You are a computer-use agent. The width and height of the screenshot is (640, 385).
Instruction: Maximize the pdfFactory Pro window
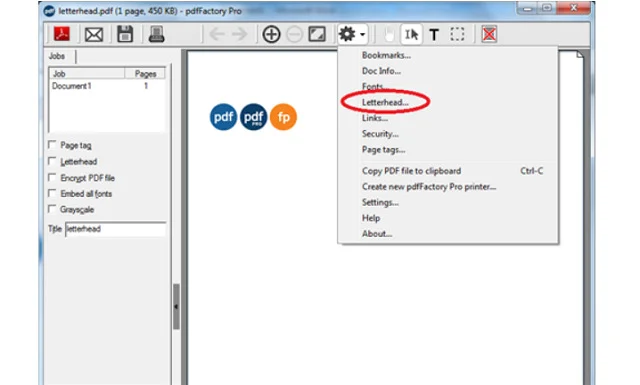coord(547,8)
